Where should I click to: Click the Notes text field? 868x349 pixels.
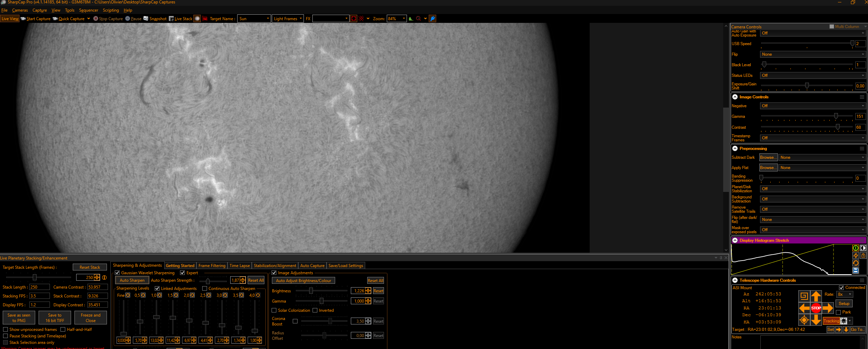813,342
